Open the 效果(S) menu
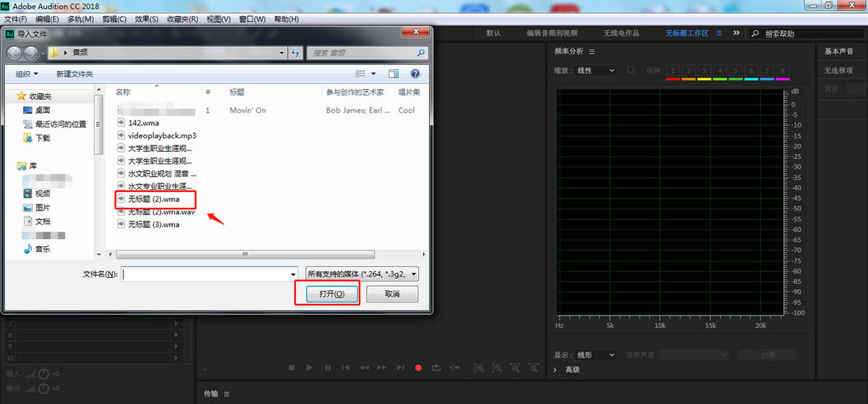Image resolution: width=868 pixels, height=404 pixels. point(146,19)
